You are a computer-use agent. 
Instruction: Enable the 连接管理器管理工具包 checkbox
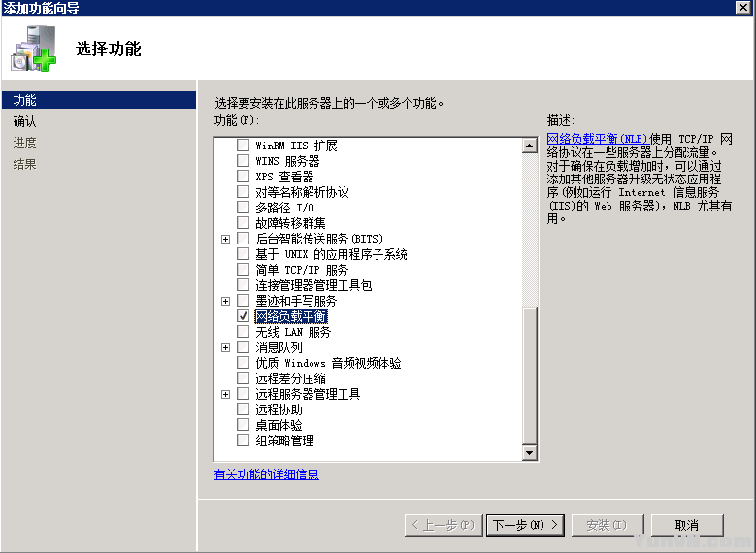243,285
